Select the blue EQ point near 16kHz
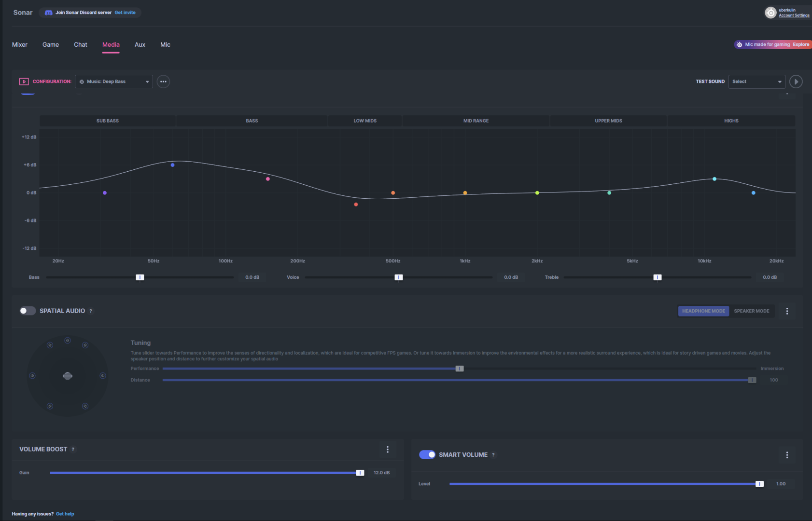Image resolution: width=812 pixels, height=521 pixels. coord(754,193)
